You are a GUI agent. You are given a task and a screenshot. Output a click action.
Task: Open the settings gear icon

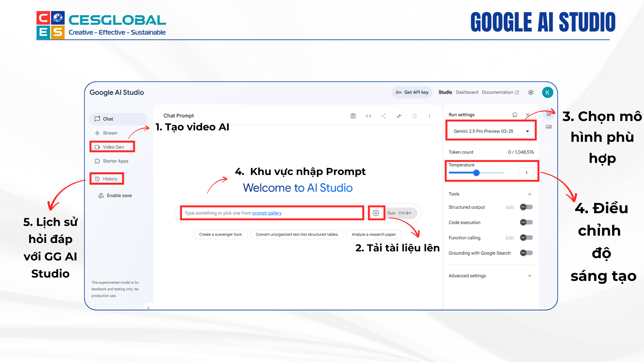[x=531, y=92]
